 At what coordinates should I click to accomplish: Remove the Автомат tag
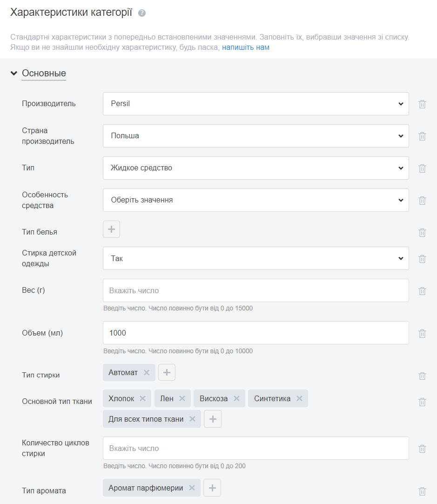(147, 373)
